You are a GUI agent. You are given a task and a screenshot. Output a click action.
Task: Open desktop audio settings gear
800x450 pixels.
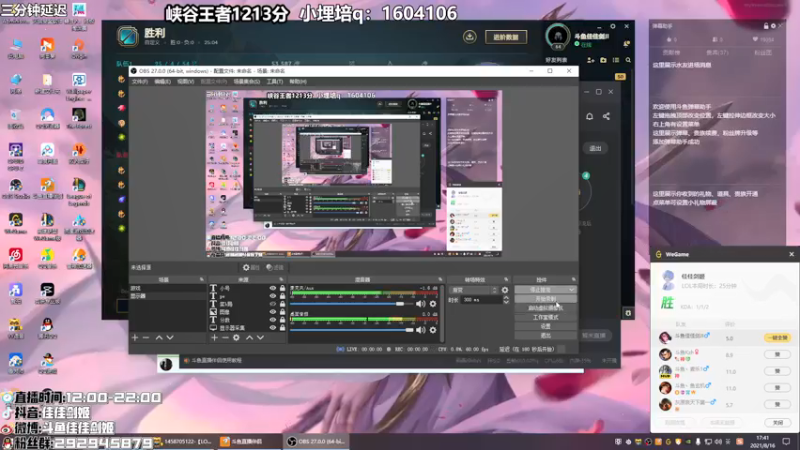(433, 330)
